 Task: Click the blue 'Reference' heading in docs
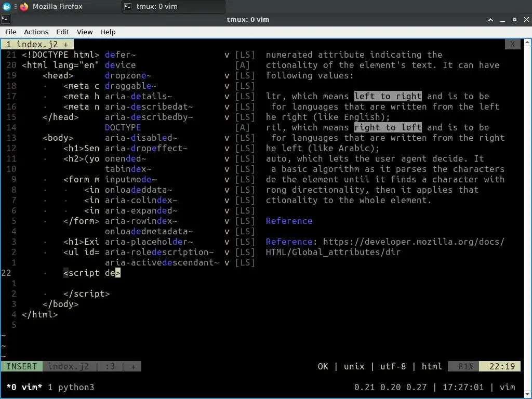(289, 221)
